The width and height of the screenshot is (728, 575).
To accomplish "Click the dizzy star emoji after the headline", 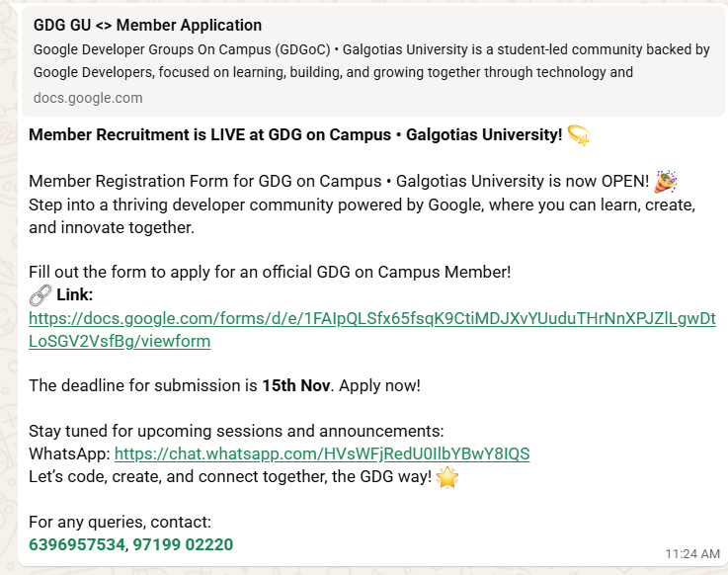I will coord(579,135).
